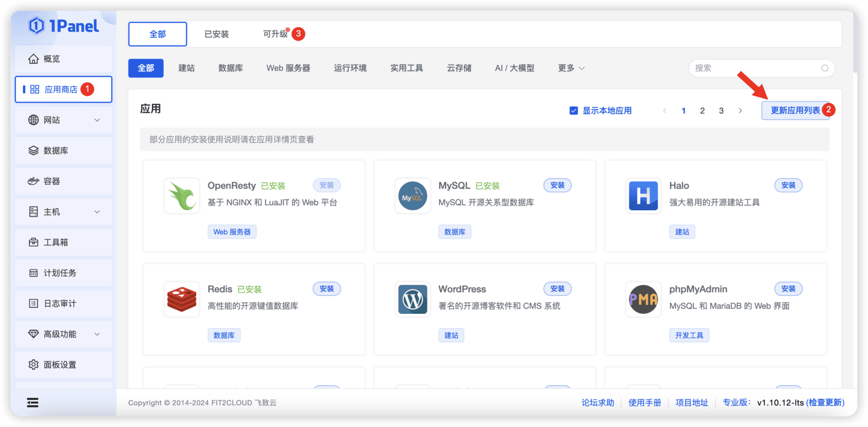Viewport: 868px width, 427px height.
Task: Click the 开发工具 tag on phpMyAdmin
Action: pyautogui.click(x=689, y=335)
